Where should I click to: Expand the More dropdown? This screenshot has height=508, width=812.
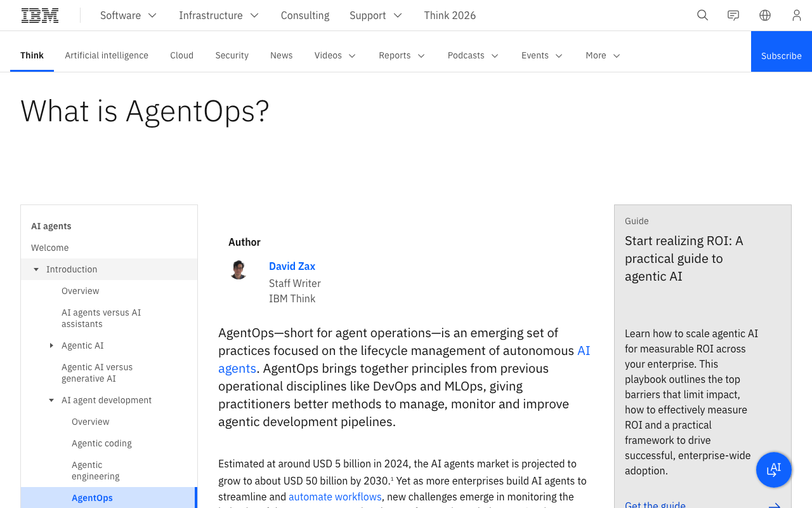tap(603, 55)
